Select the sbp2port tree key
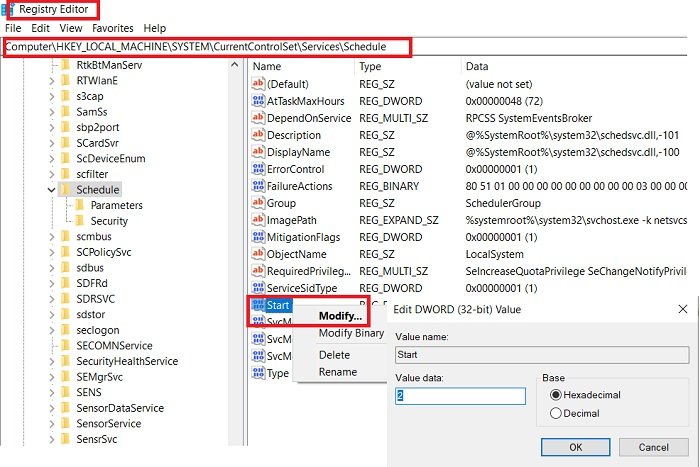The image size is (700, 467). pos(98,127)
